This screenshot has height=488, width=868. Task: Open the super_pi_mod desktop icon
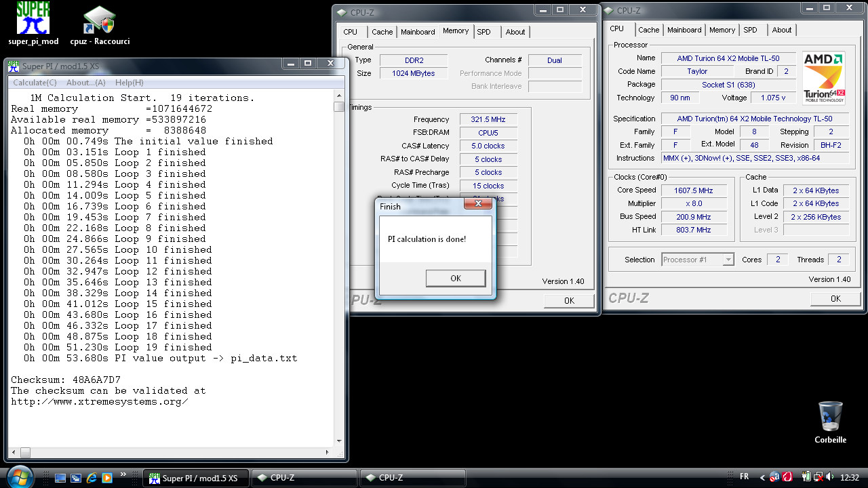tap(33, 24)
